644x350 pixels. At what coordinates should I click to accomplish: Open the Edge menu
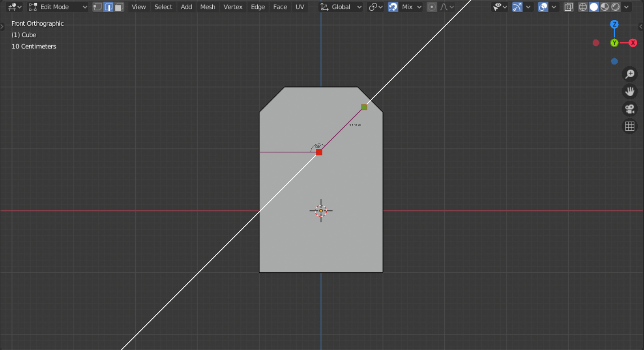coord(258,7)
